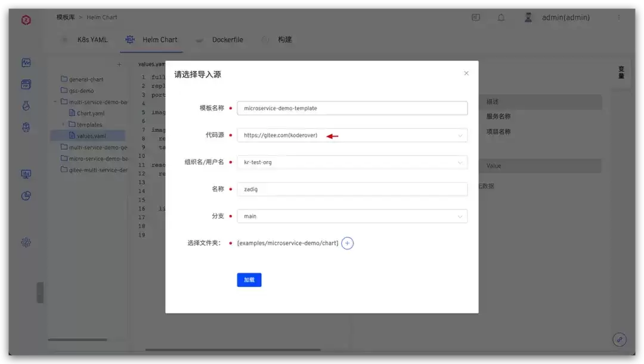Click the selected folder path examples/microservice-demo/chart
The image size is (644, 364).
[287, 243]
